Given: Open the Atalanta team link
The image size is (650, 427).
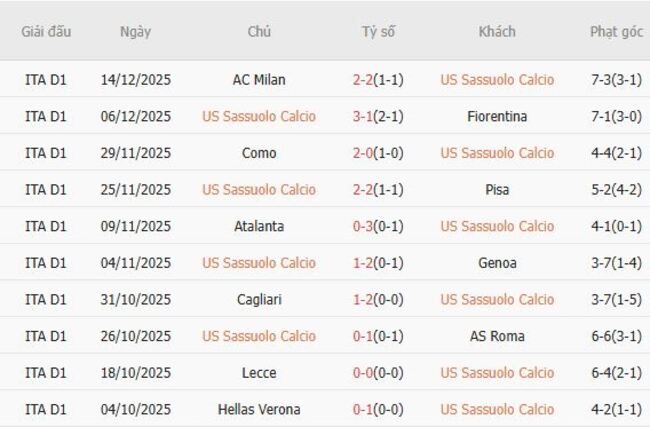Looking at the screenshot, I should (x=259, y=226).
